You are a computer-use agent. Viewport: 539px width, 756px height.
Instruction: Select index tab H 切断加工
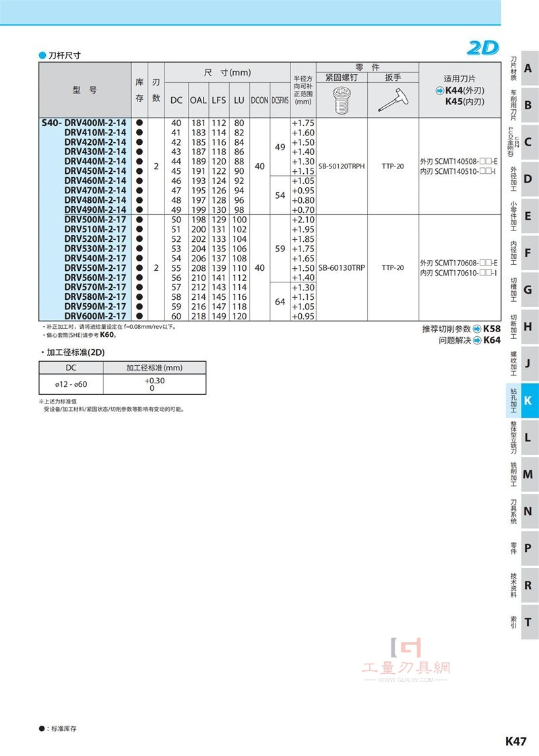[x=524, y=326]
